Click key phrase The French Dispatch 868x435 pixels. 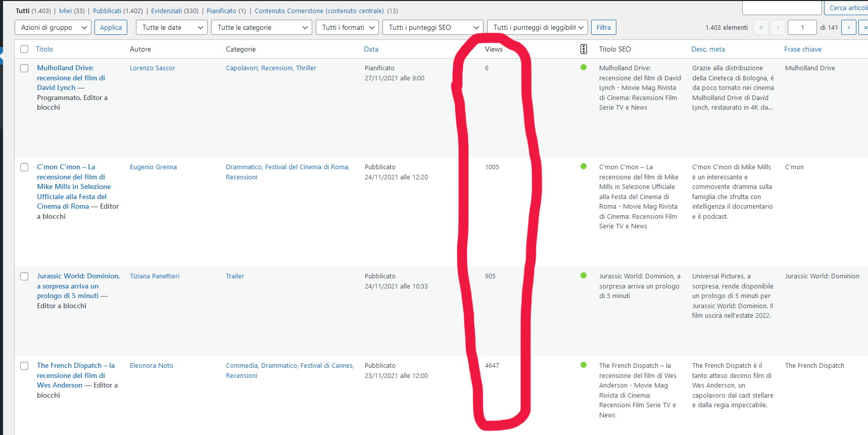tap(814, 365)
